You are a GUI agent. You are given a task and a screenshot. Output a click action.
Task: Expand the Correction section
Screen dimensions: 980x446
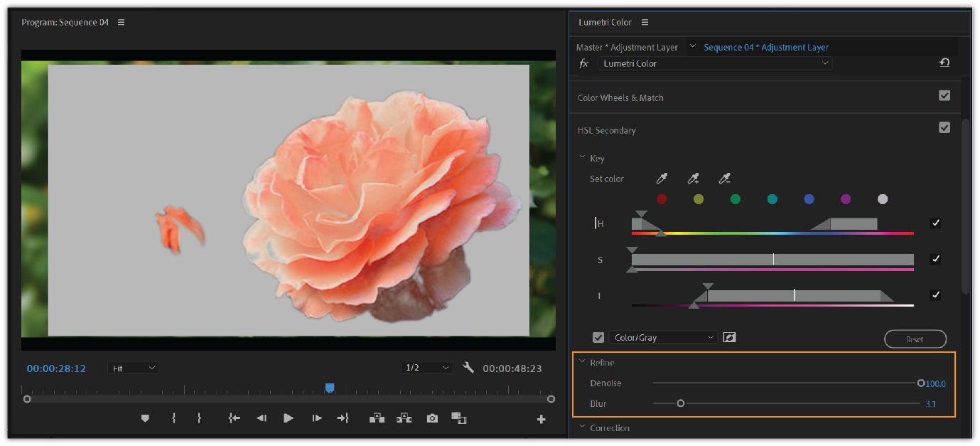(584, 428)
